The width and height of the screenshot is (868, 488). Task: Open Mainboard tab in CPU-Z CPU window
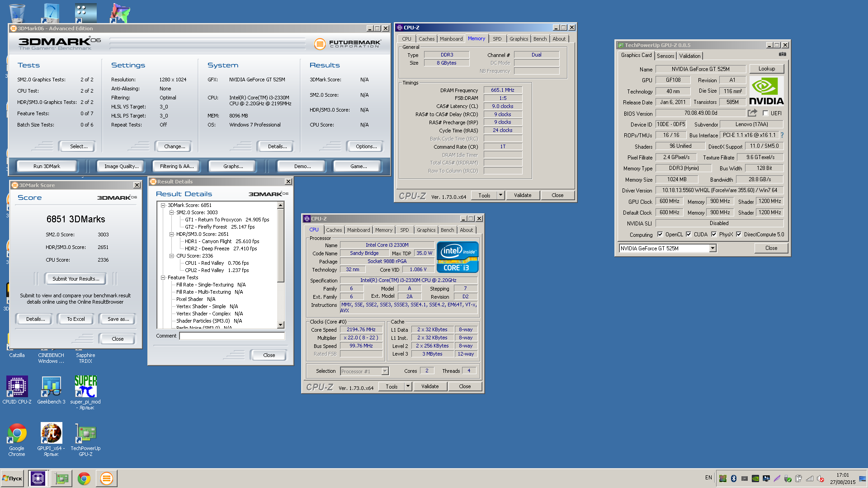tap(359, 230)
